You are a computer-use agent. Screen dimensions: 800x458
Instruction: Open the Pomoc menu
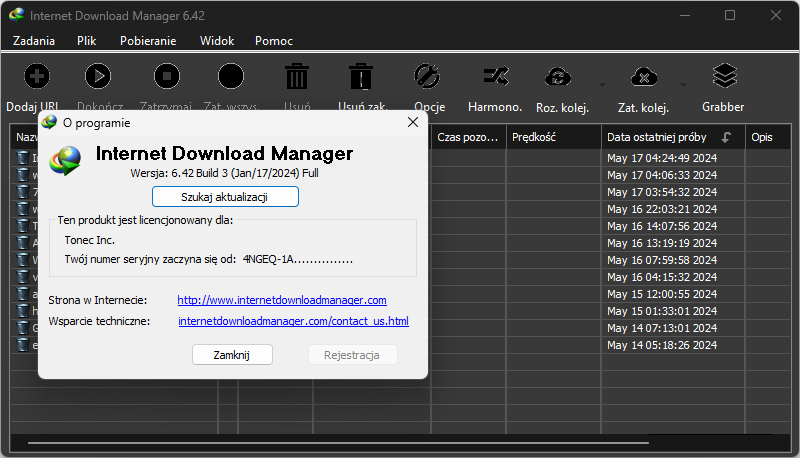click(x=274, y=41)
